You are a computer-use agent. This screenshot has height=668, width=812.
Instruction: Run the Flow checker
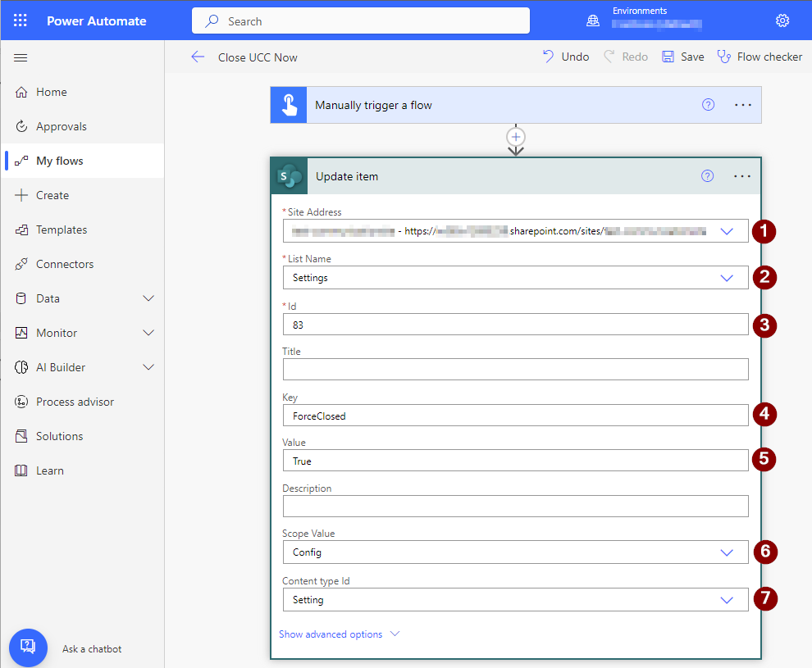(x=760, y=57)
